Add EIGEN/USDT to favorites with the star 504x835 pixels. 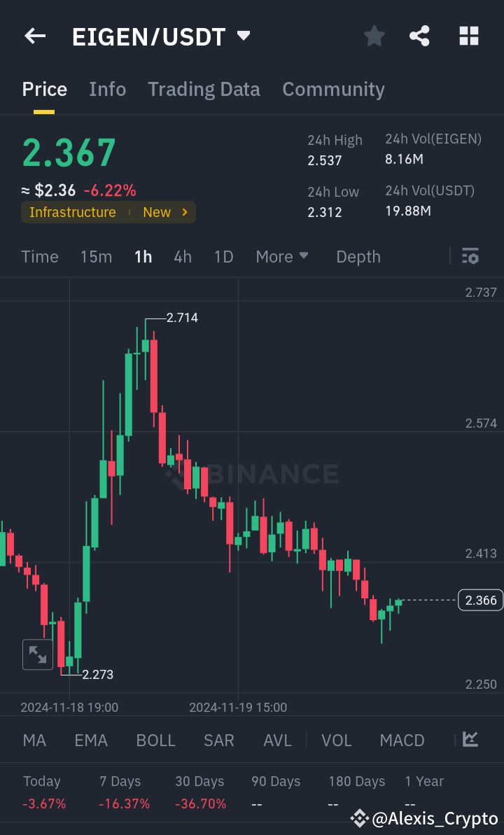tap(374, 36)
